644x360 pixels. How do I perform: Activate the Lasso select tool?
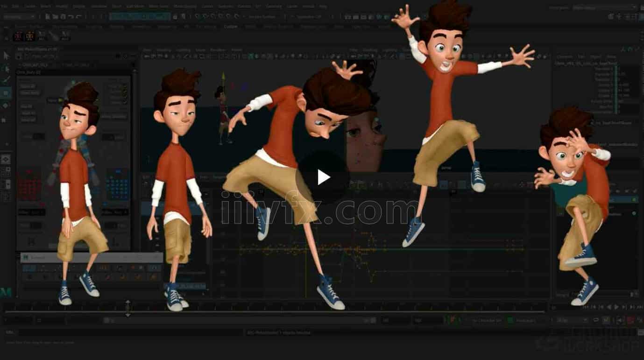[6, 68]
